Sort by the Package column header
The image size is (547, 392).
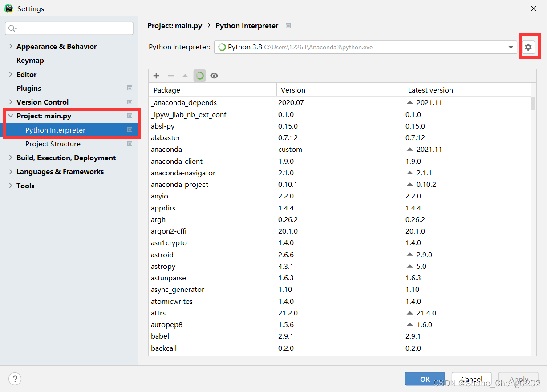(x=213, y=90)
